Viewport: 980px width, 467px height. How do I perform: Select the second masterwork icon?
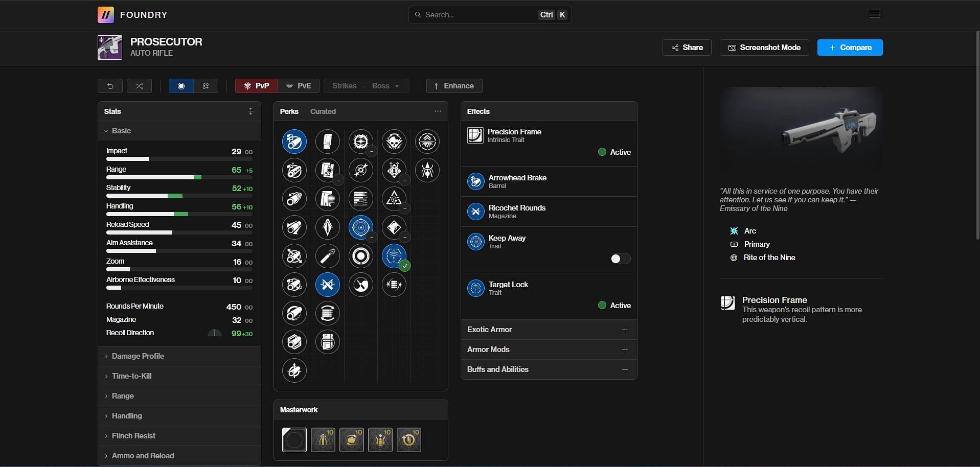tap(323, 440)
